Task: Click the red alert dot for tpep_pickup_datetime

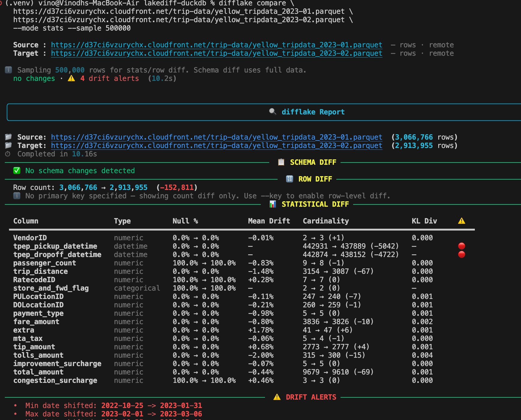Action: tap(462, 246)
